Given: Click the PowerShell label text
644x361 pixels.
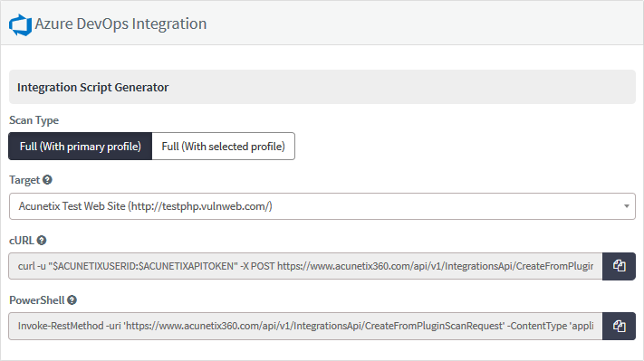Looking at the screenshot, I should [x=37, y=300].
